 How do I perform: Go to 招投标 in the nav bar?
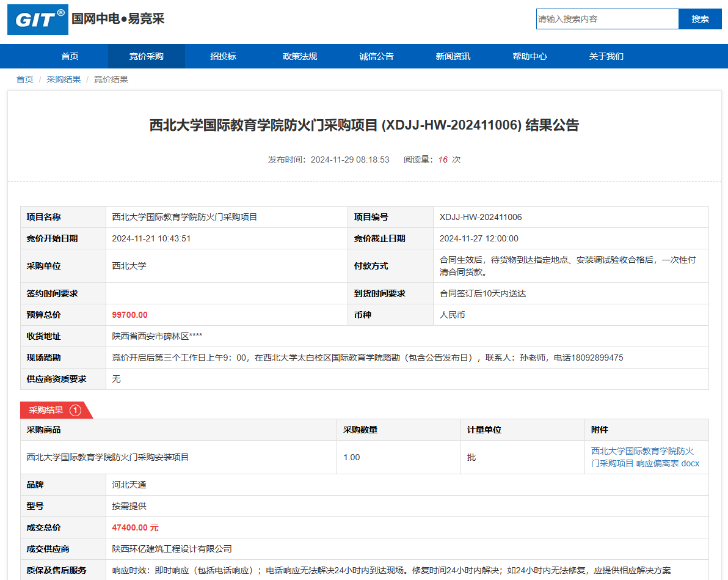(x=223, y=56)
